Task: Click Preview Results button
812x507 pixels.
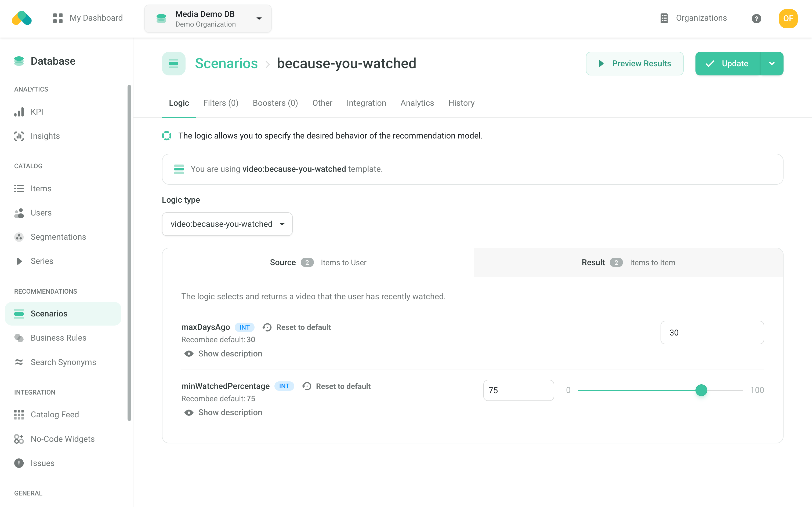Action: tap(634, 63)
